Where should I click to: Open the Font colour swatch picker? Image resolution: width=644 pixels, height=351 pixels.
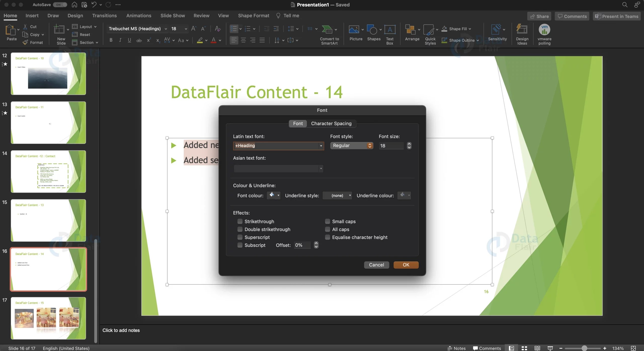(273, 195)
